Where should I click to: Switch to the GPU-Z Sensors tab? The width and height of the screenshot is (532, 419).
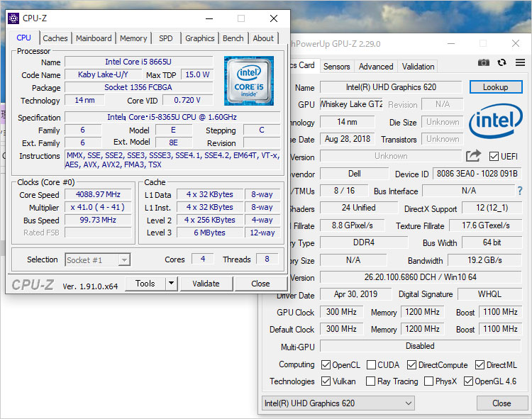point(336,67)
